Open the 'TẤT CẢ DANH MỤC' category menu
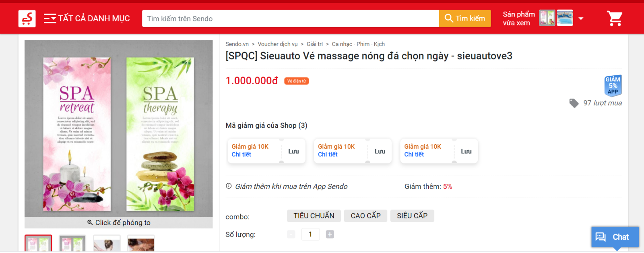Image resolution: width=644 pixels, height=253 pixels. [x=87, y=19]
